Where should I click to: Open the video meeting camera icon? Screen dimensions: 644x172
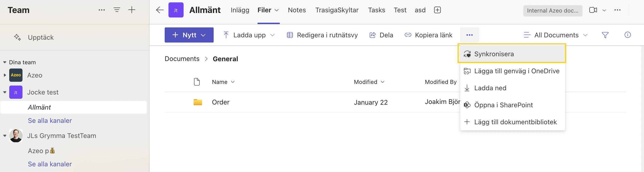click(593, 10)
